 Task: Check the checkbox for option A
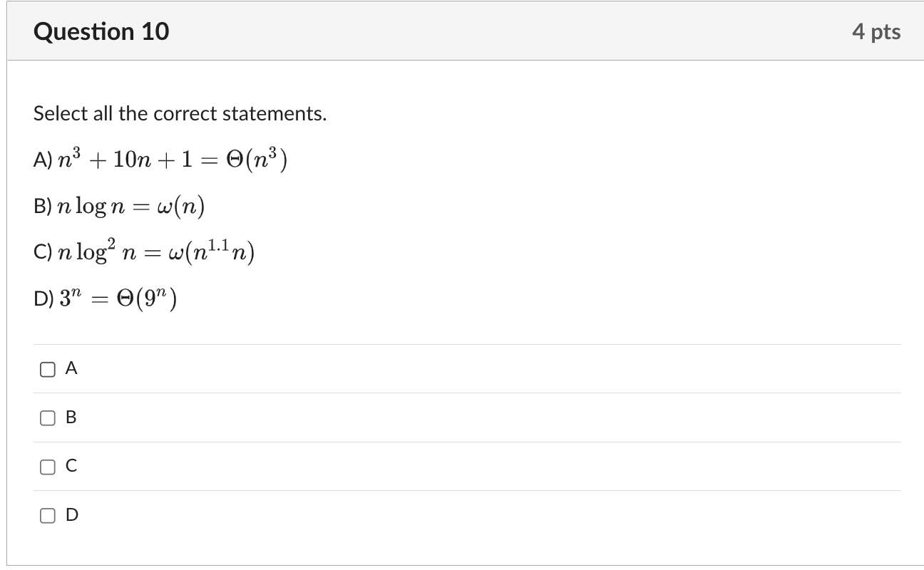[48, 369]
